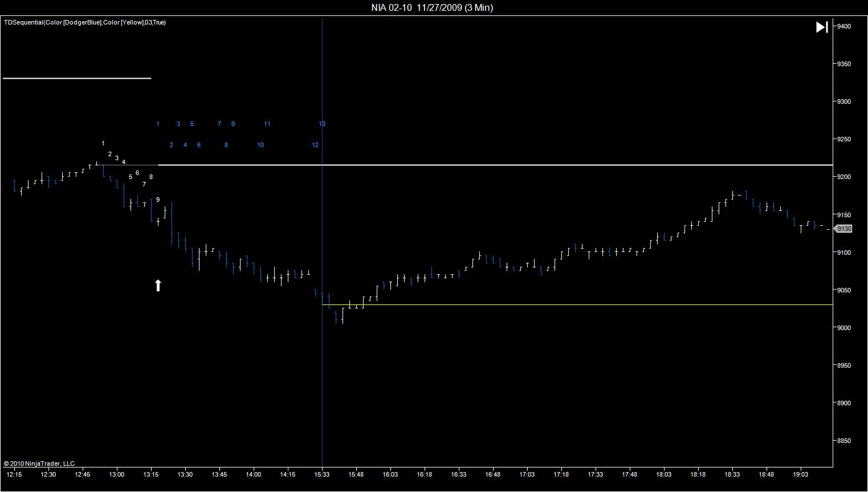Select the TDSequential indicator label

click(x=85, y=22)
